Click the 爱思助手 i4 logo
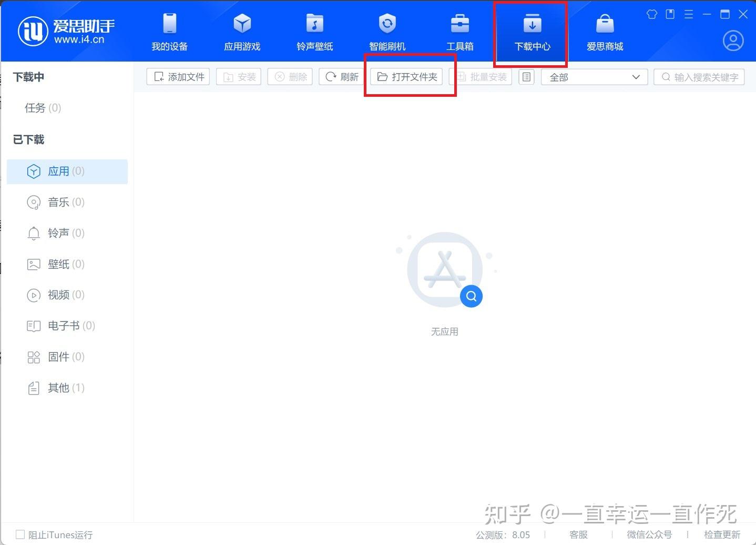The image size is (756, 545). 66,31
